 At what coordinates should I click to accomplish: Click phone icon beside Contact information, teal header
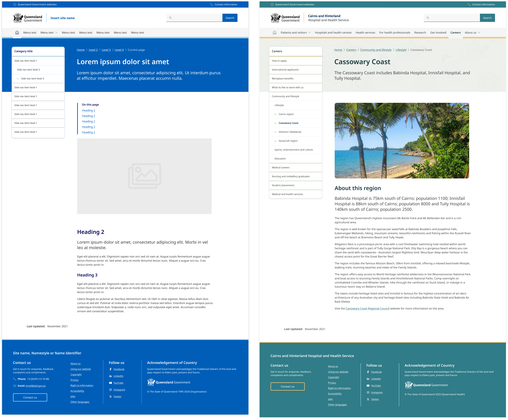tap(469, 4)
